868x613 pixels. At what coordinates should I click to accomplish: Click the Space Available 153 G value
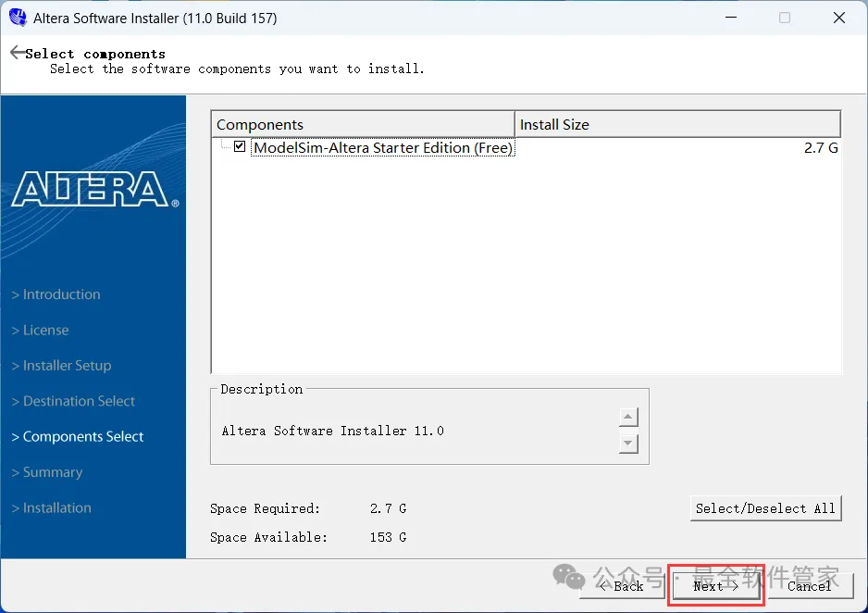tap(388, 537)
